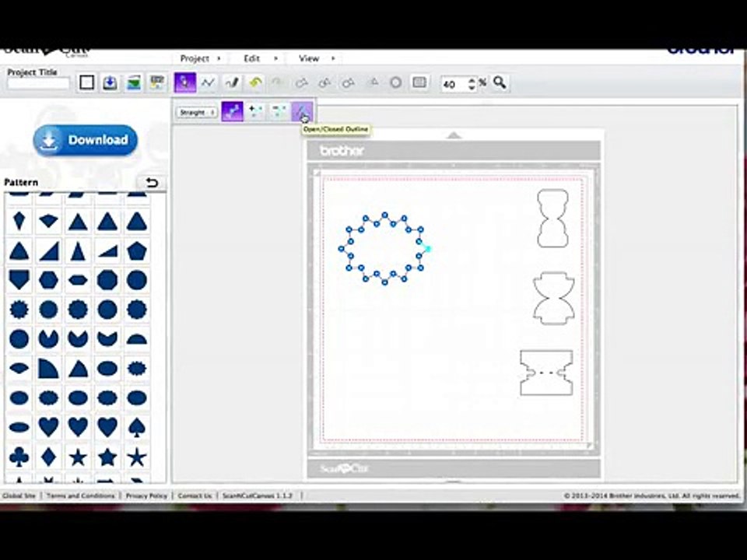Open the Global Site footer link
Viewport: 747px width, 560px height.
tap(19, 495)
